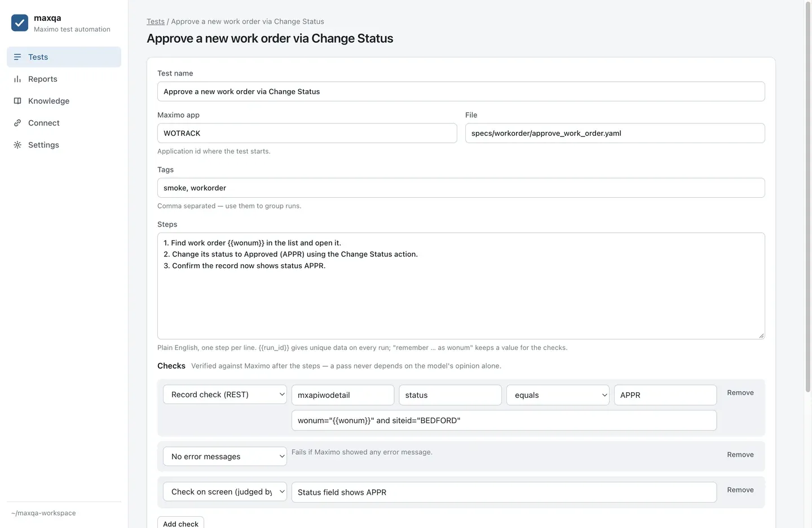Go to Knowledge in sidebar
The height and width of the screenshot is (528, 812).
coord(64,101)
